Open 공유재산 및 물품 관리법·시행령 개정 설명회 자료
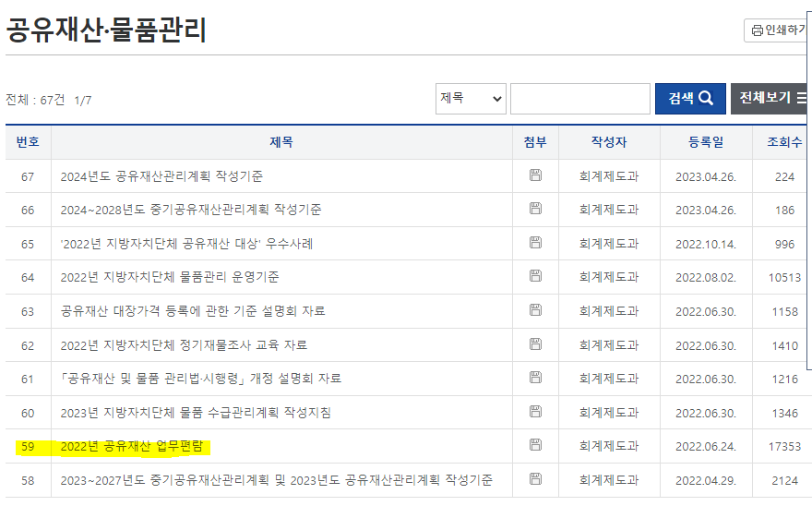Image resolution: width=812 pixels, height=506 pixels. point(201,379)
